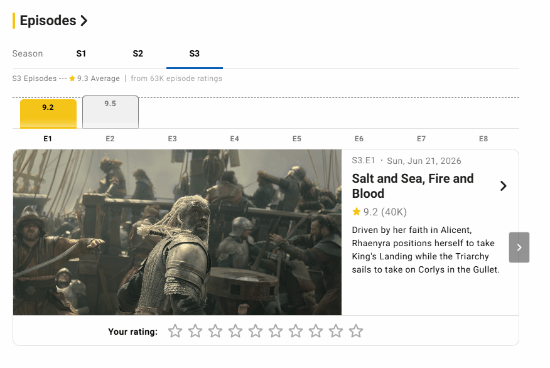The width and height of the screenshot is (550, 368).
Task: Click the episode description starting 'Driven by her faith'
Action: [425, 250]
